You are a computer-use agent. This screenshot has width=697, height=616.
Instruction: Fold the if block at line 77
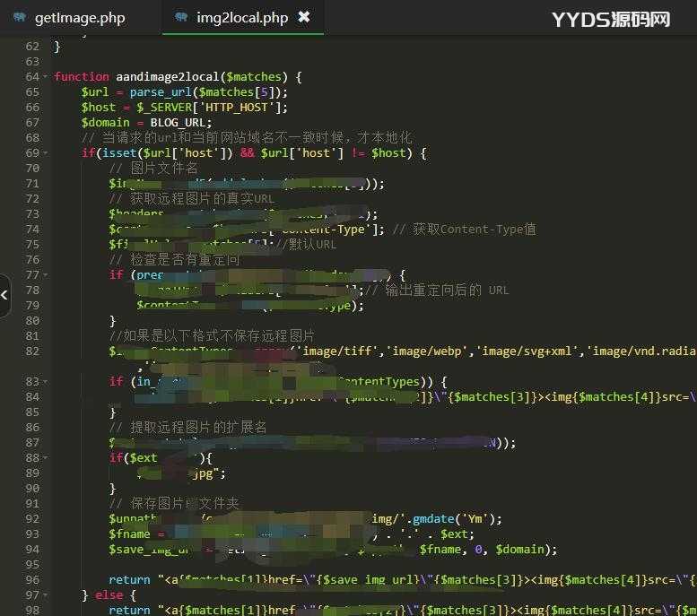pyautogui.click(x=45, y=275)
